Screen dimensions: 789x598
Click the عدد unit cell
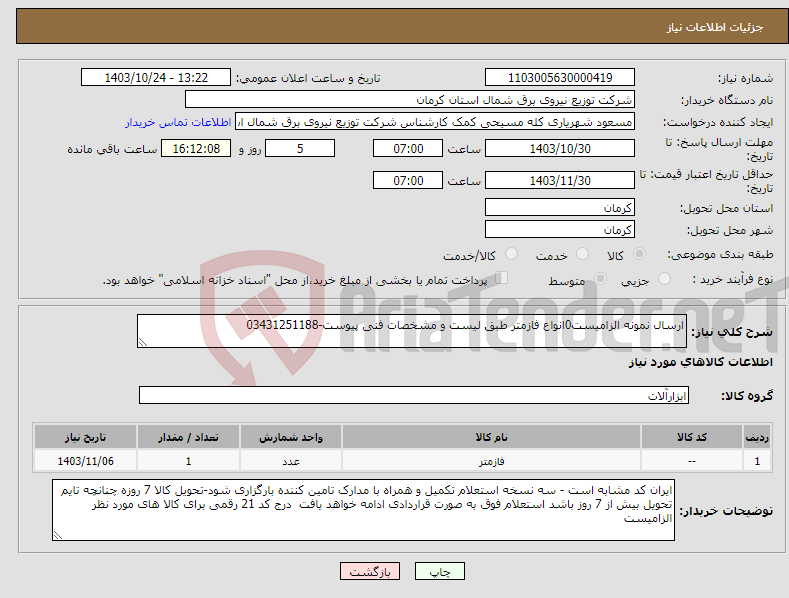[x=291, y=461]
